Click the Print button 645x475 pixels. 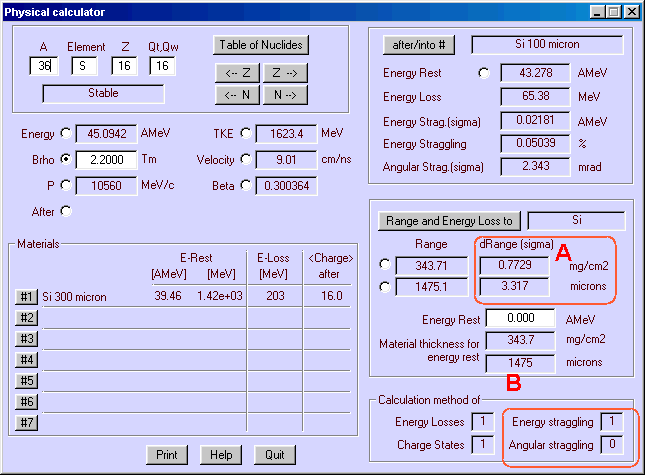pos(168,455)
